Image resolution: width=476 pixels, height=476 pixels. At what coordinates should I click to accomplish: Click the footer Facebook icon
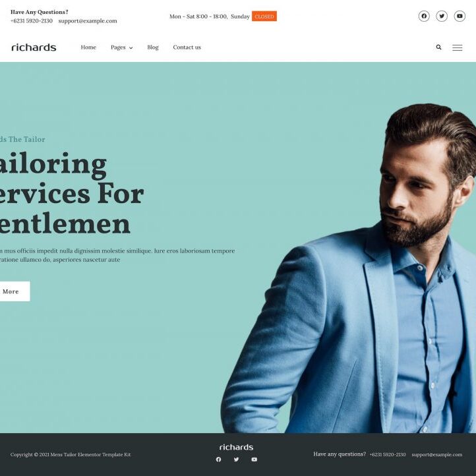click(x=219, y=460)
